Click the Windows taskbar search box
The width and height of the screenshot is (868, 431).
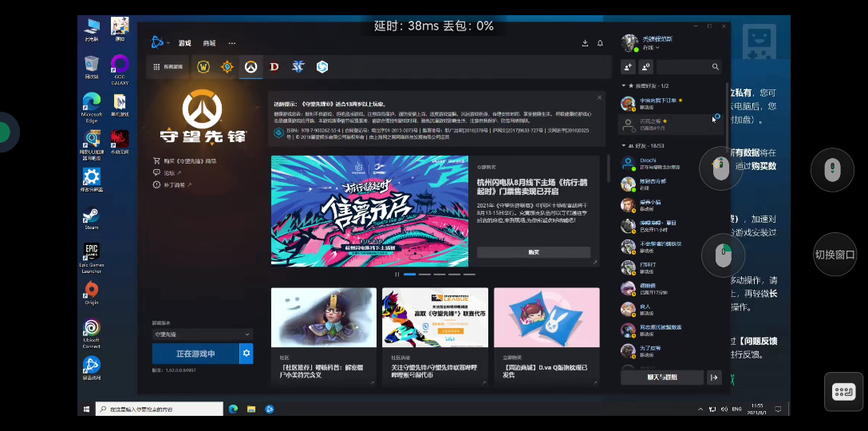tap(160, 409)
